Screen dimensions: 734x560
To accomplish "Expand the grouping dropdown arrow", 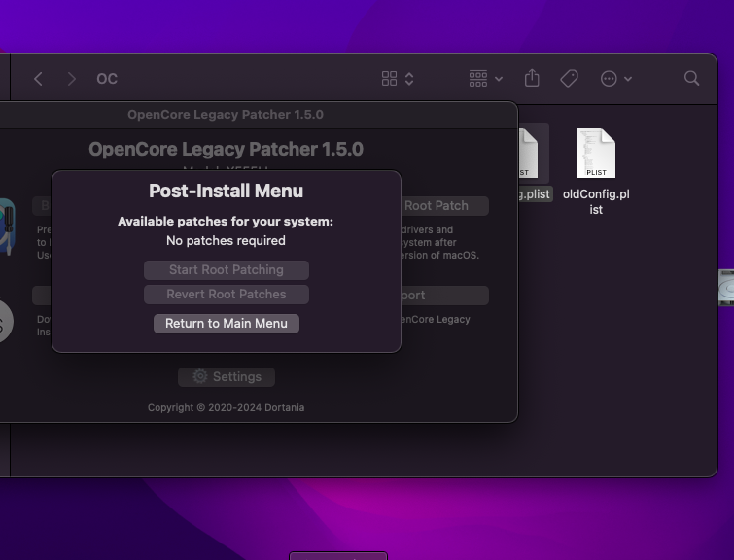I will pyautogui.click(x=499, y=79).
